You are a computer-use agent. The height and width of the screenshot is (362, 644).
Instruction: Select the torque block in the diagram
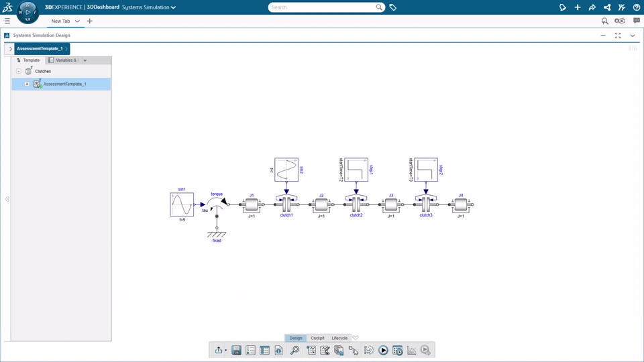pos(217,204)
